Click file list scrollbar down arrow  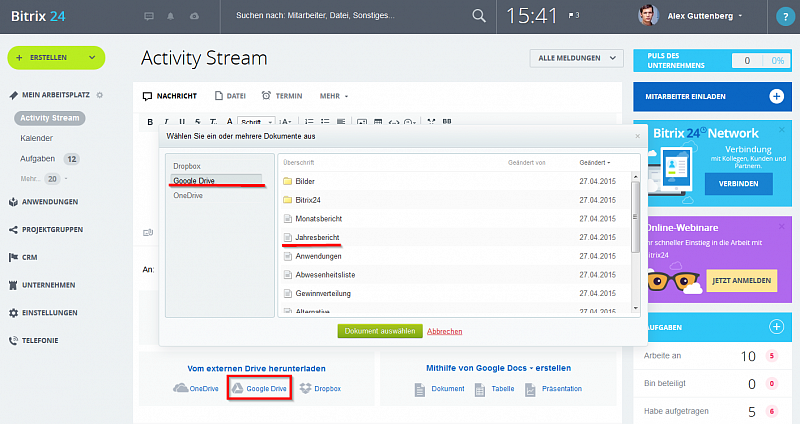(x=635, y=308)
